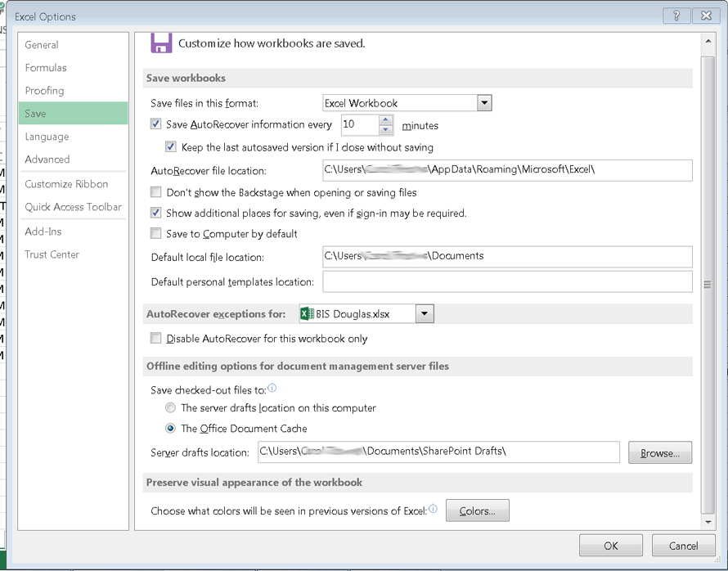Switch to Formulas options
This screenshot has height=571, width=728.
[x=74, y=68]
